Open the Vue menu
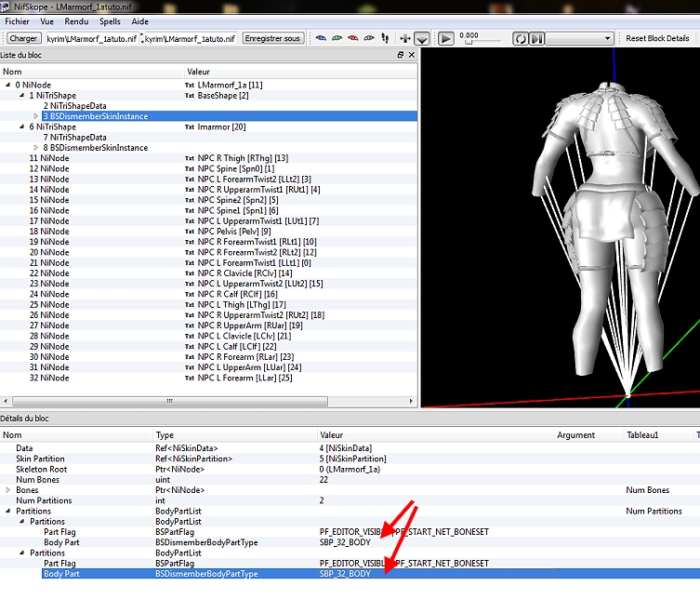The image size is (700, 599). [x=46, y=21]
